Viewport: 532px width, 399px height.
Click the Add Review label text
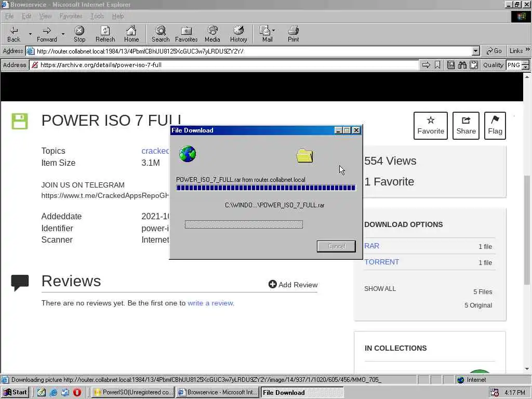[298, 285]
